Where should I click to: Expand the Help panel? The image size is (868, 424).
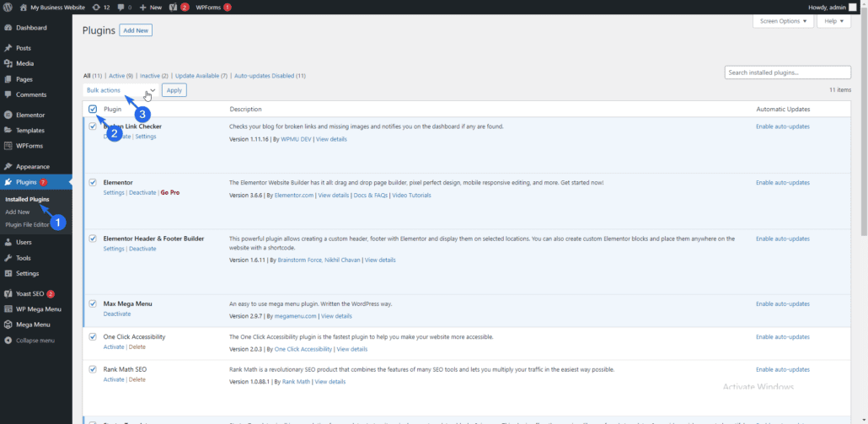click(833, 21)
